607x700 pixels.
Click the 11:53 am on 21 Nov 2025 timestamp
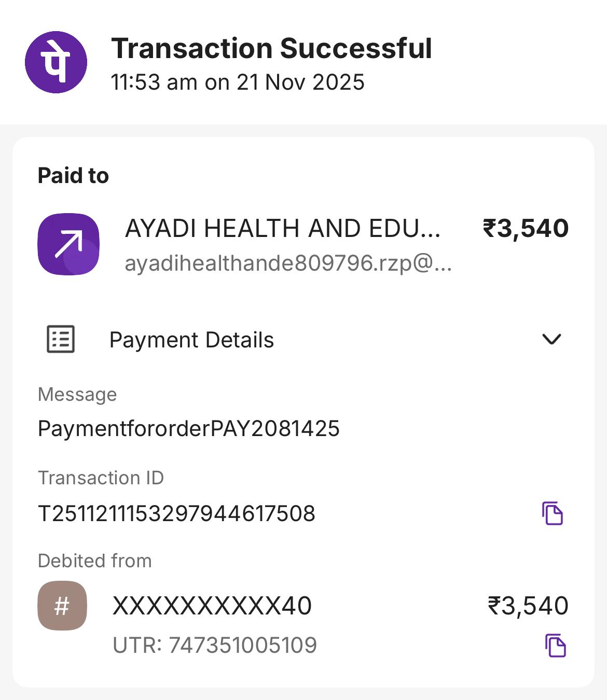[x=238, y=82]
